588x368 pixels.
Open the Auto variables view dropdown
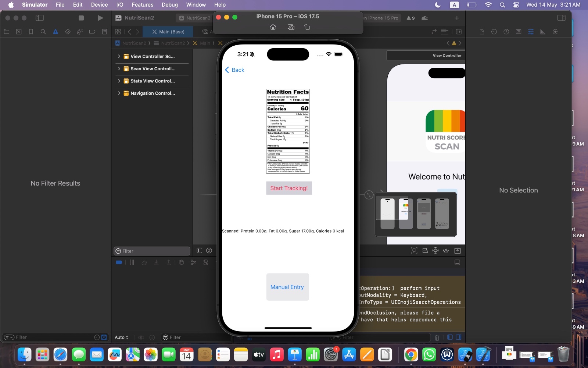coord(121,337)
